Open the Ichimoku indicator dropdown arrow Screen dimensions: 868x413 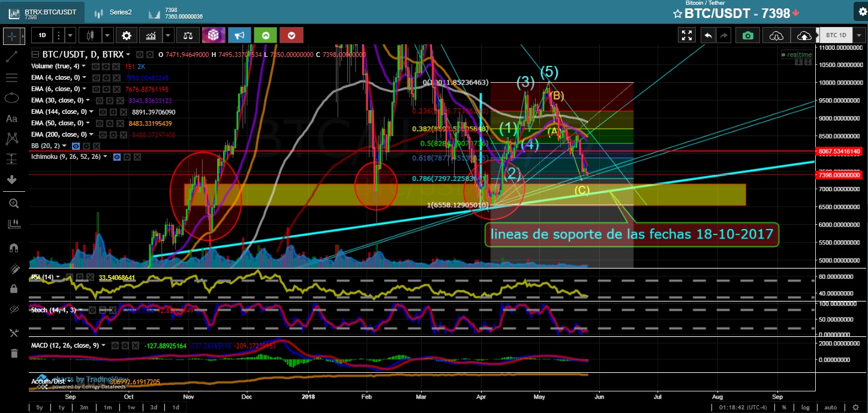[106, 157]
